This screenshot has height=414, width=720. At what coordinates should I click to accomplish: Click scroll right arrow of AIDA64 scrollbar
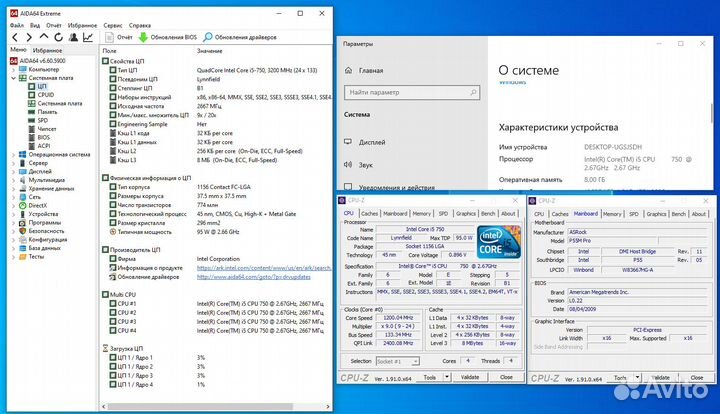pyautogui.click(x=328, y=406)
